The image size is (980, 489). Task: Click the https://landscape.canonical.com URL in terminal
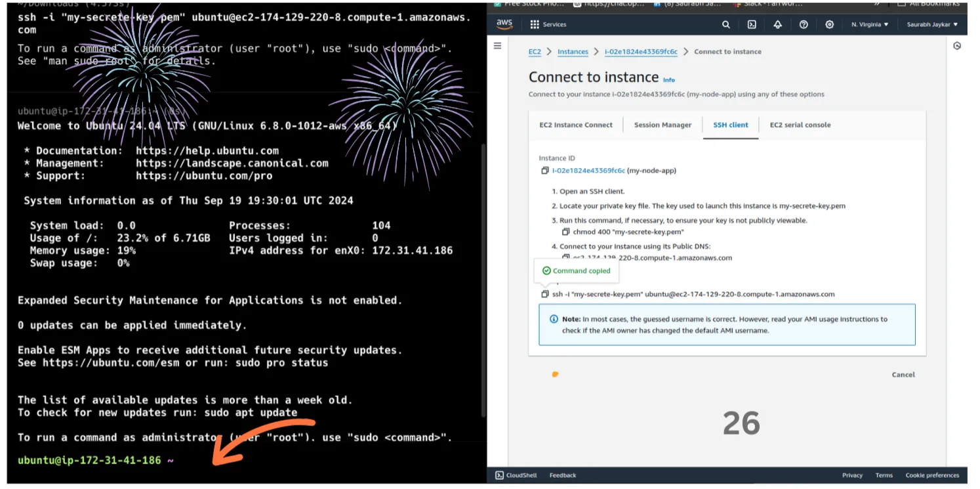(x=232, y=163)
